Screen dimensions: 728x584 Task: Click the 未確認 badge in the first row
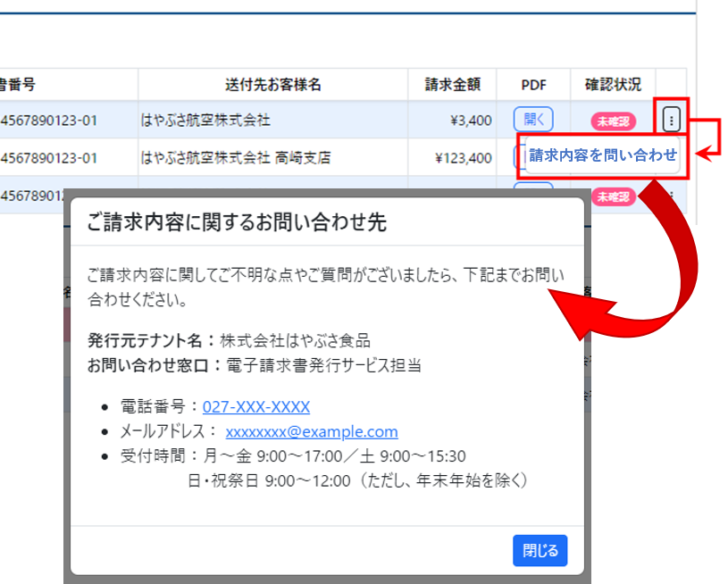pos(614,121)
